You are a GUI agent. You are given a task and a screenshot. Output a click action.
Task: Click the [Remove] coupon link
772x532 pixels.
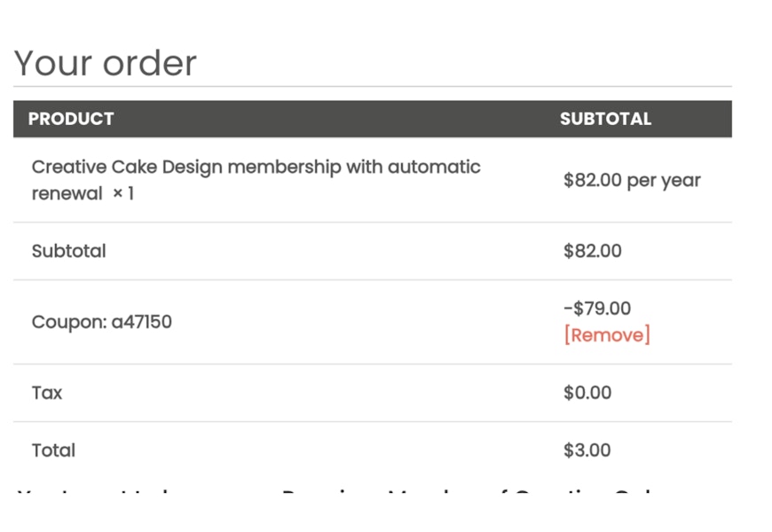point(606,335)
